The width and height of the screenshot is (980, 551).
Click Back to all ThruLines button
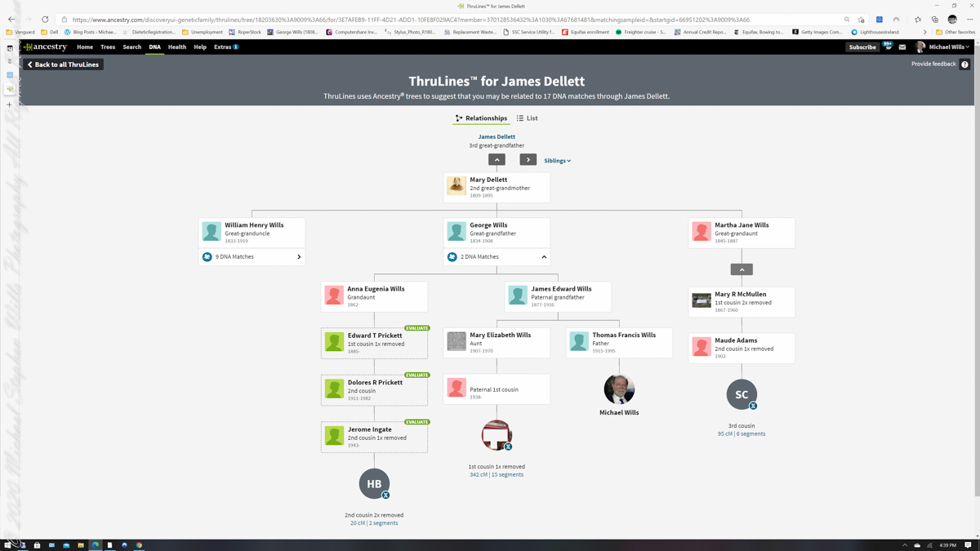click(x=63, y=64)
